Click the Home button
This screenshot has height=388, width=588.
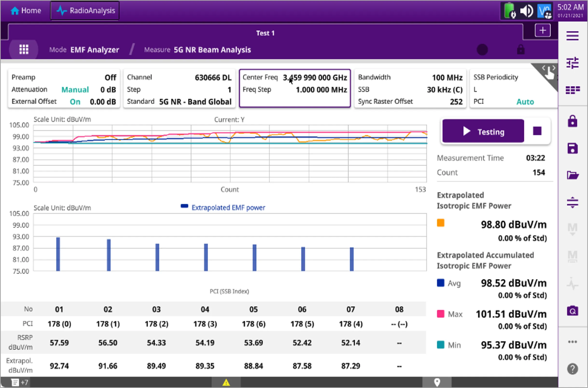[x=26, y=10]
